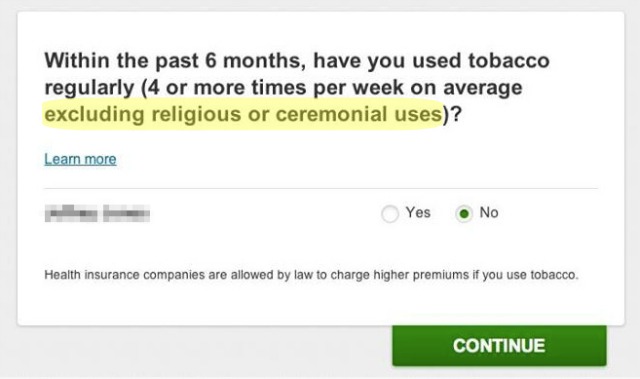
Task: Click the "No" label text
Action: pyautogui.click(x=489, y=213)
